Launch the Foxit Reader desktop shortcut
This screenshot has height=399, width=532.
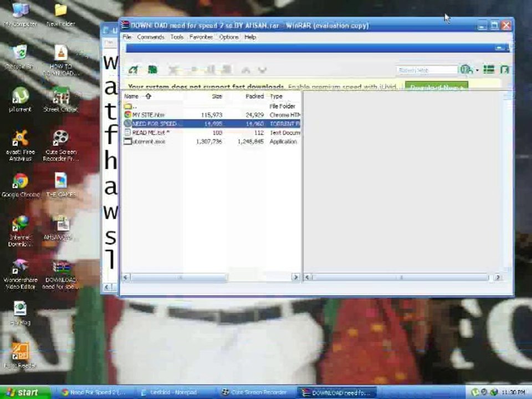click(20, 356)
